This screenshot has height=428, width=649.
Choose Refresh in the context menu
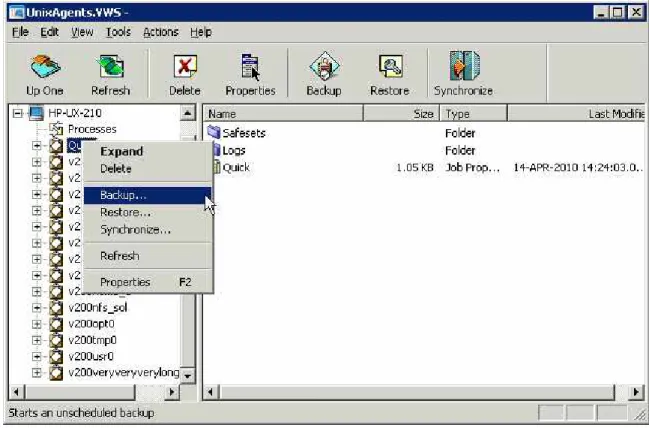pos(148,256)
